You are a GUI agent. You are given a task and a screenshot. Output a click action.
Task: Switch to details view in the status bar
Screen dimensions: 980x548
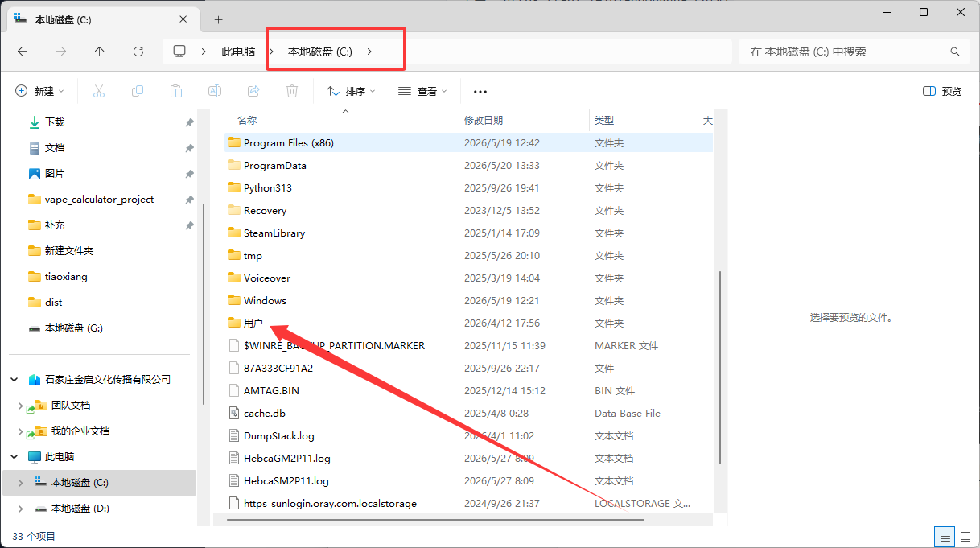tap(944, 536)
